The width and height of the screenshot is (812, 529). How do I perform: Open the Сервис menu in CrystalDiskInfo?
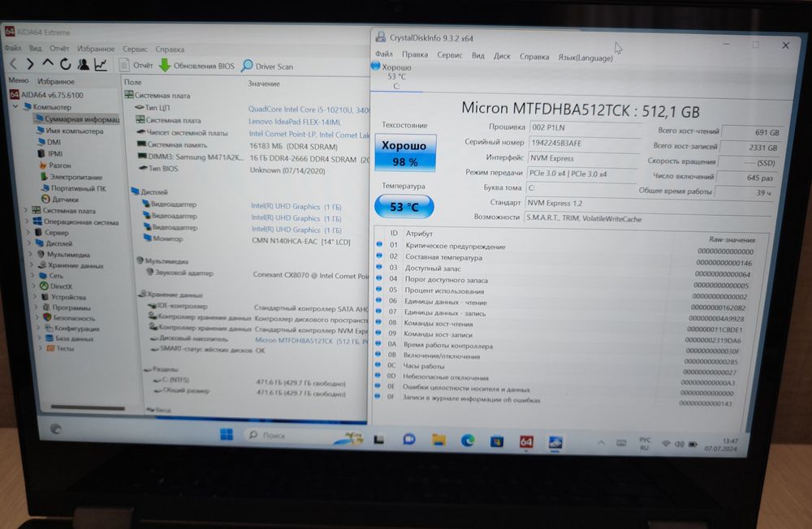click(x=450, y=55)
